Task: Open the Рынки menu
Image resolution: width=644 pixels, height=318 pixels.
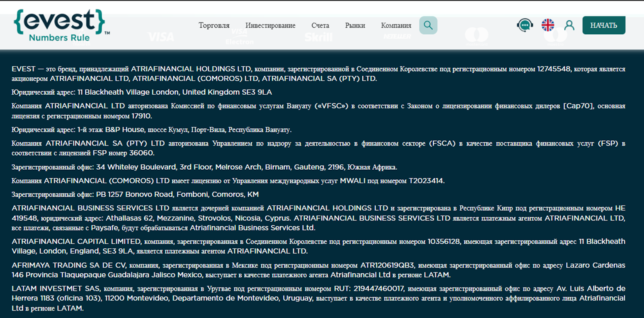Action: pyautogui.click(x=355, y=25)
